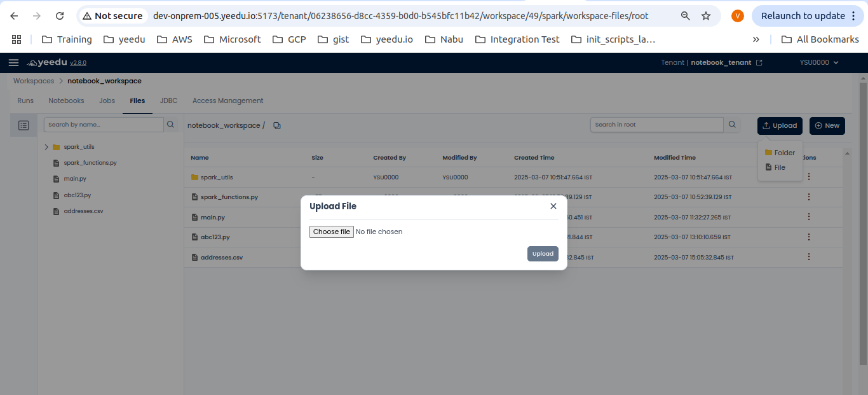The width and height of the screenshot is (868, 395).
Task: Reload the page with the refresh icon
Action: click(x=60, y=16)
